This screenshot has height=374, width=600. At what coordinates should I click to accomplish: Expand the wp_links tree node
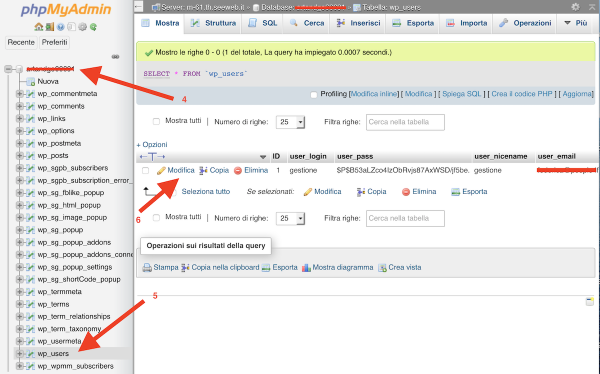click(19, 119)
